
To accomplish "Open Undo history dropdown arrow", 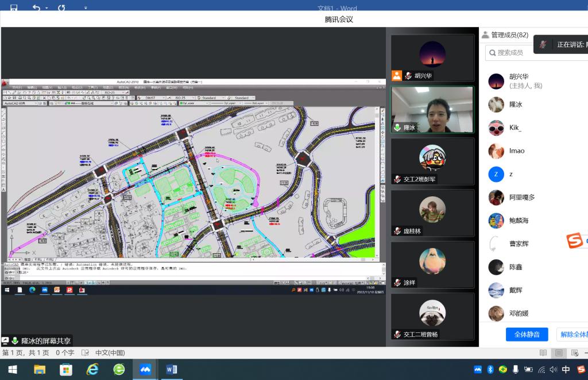I will 46,8.
